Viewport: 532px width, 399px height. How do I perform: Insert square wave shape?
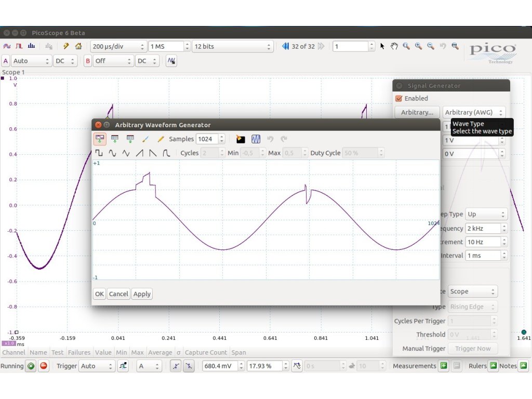point(99,153)
